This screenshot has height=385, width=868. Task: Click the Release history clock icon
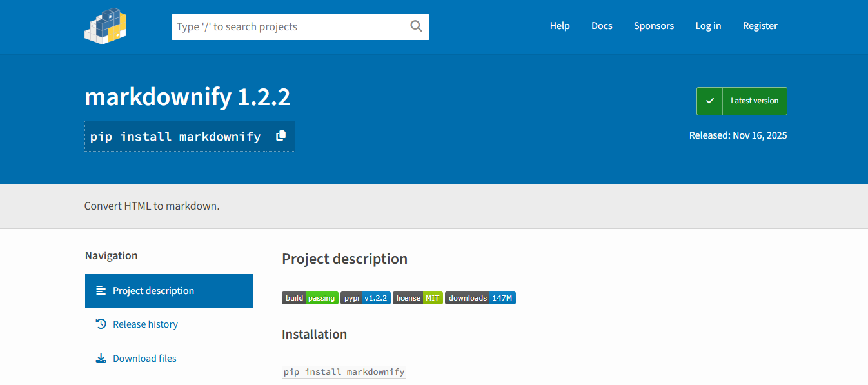101,324
